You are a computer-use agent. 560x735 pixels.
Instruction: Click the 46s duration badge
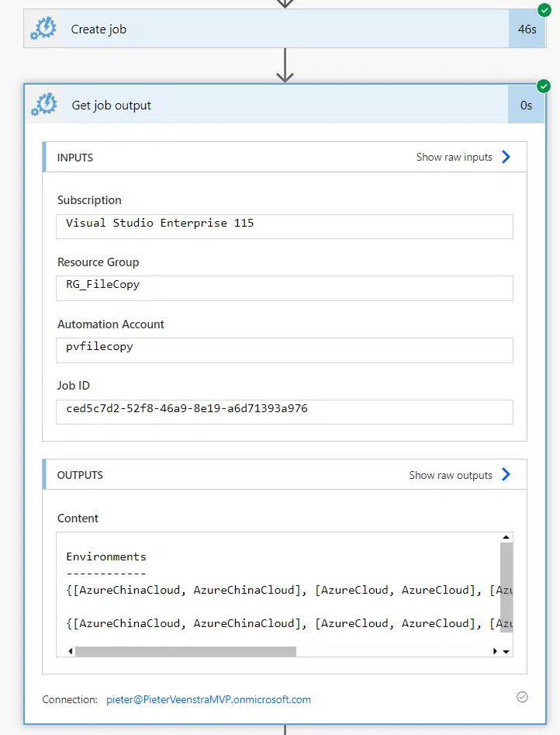pos(527,29)
